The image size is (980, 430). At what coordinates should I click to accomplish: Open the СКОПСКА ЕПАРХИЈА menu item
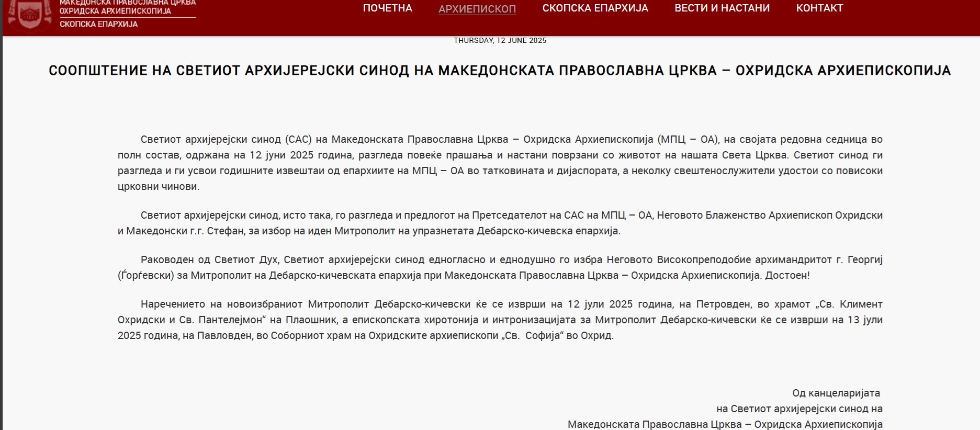595,8
